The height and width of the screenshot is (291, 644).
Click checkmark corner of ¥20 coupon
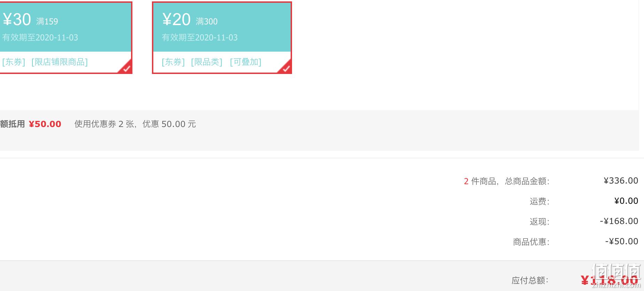285,67
